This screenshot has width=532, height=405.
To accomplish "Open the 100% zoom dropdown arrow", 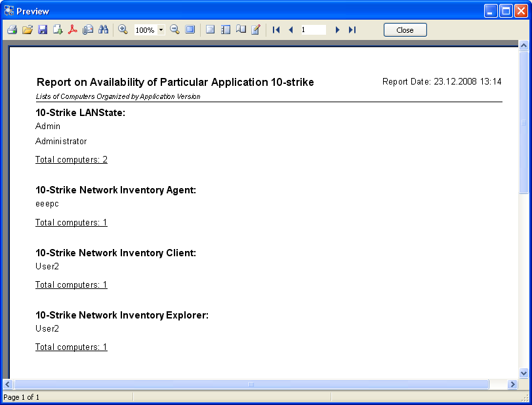I will click(161, 30).
